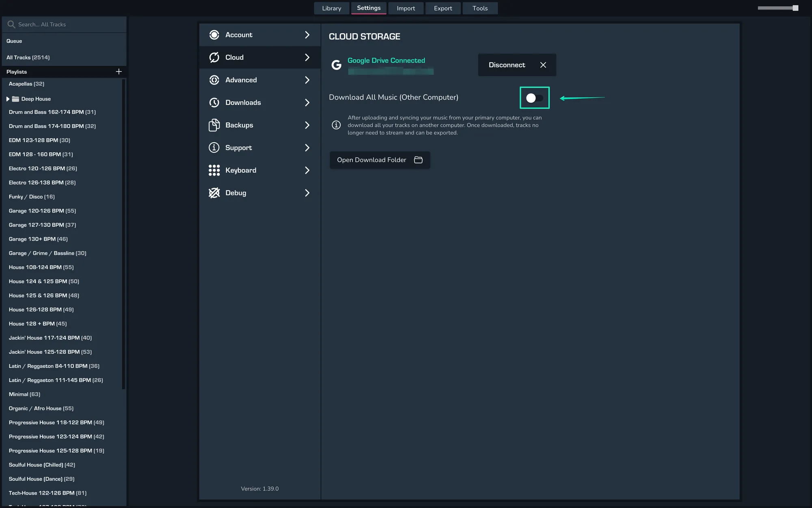Disconnect Google Drive
Screen dimensions: 812x508
516,65
